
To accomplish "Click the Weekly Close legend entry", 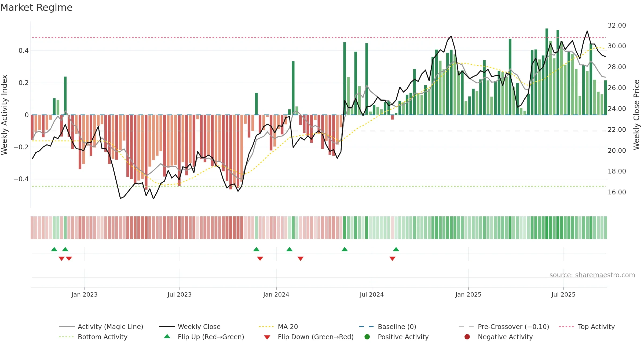I will pyautogui.click(x=190, y=327).
